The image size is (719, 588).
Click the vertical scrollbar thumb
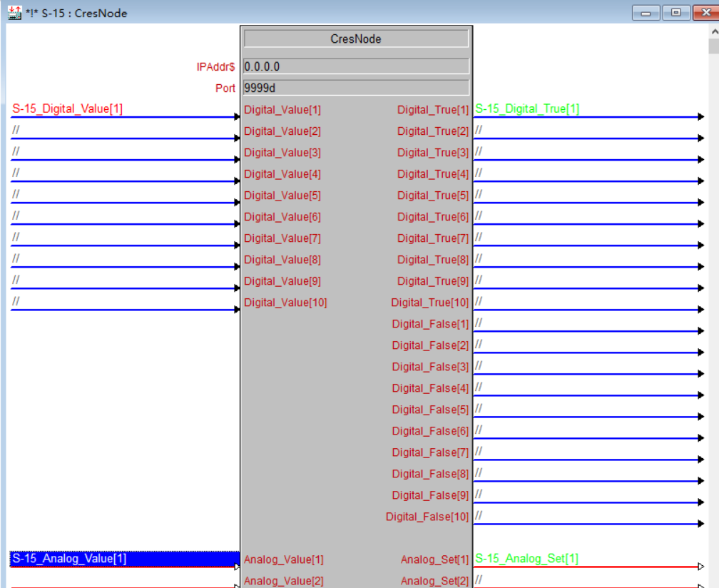[x=714, y=46]
